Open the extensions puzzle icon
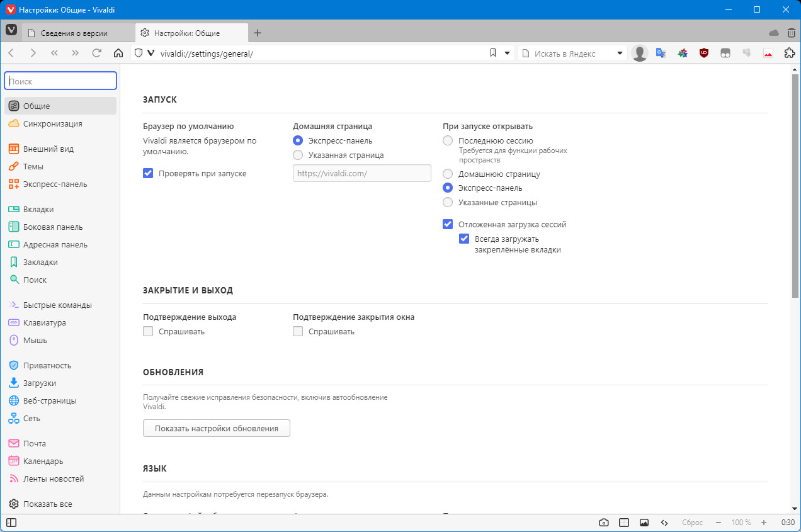The width and height of the screenshot is (801, 532). 789,54
